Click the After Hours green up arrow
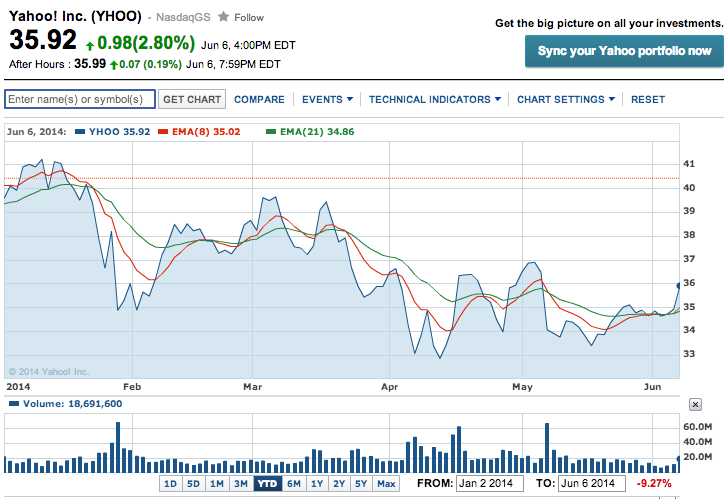 point(114,65)
